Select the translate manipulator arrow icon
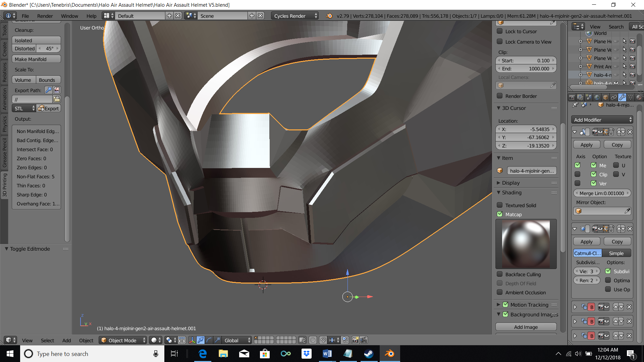Screen dimensions: 644x362 coord(201,340)
